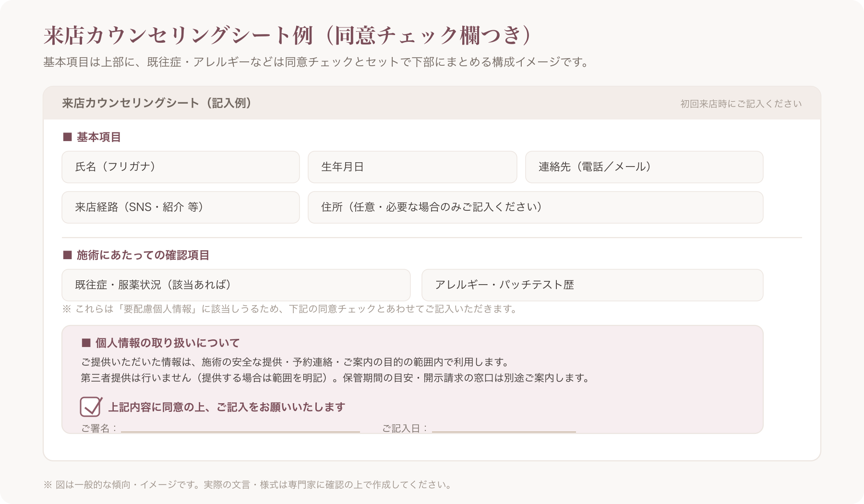Click the main title 来店カウンセリングシート例

288,35
